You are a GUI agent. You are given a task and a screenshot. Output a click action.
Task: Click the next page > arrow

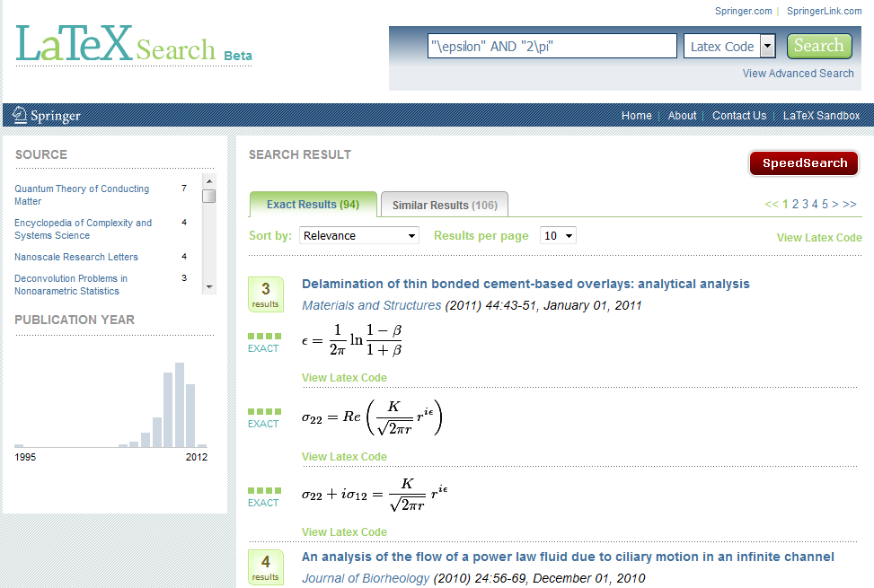[x=835, y=205]
